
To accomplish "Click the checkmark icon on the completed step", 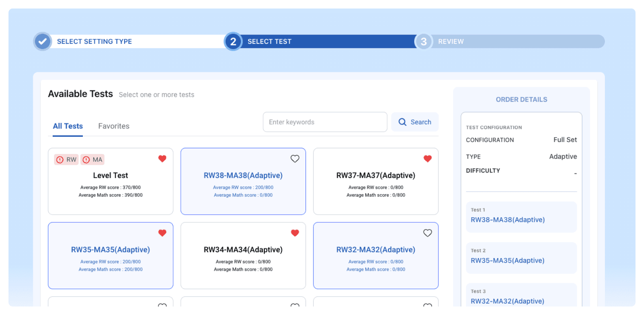I will point(42,41).
